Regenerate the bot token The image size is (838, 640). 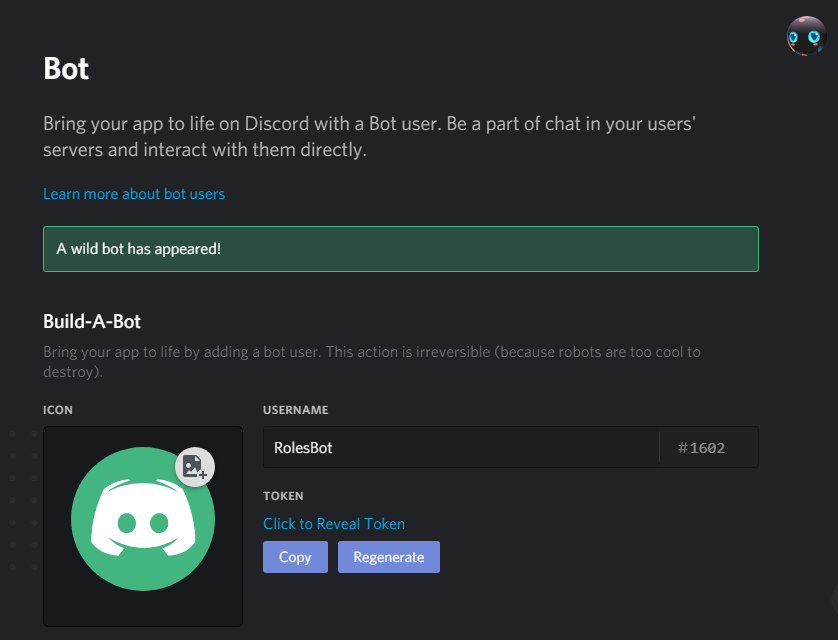(x=389, y=557)
